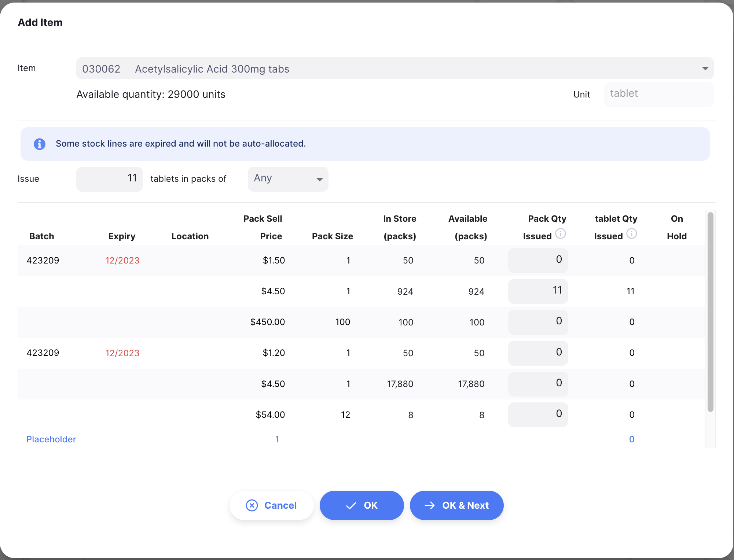
Task: Edit pack quantity issued for 924 packs row
Action: point(538,291)
